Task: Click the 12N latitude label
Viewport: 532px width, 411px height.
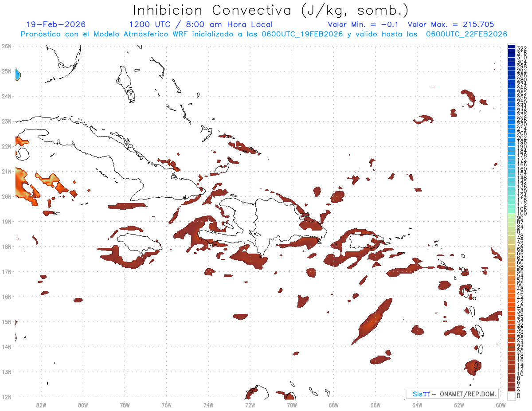Action: pyautogui.click(x=7, y=397)
